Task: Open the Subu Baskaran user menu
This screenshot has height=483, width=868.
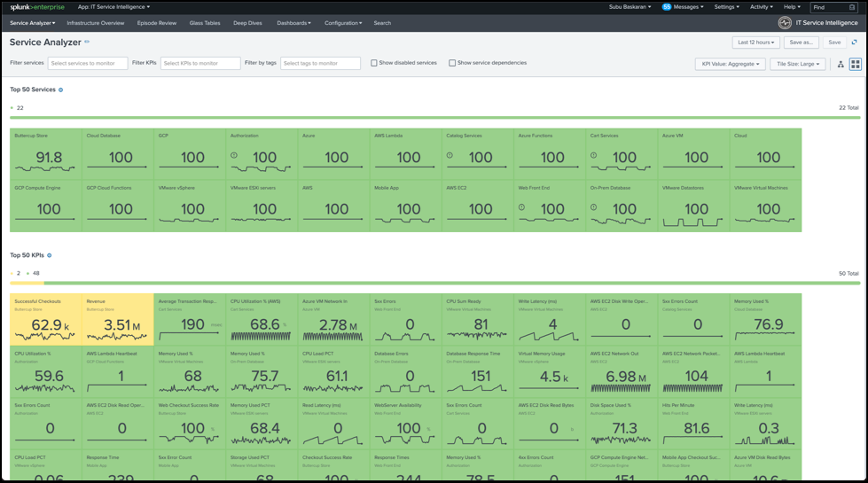Action: (x=630, y=7)
